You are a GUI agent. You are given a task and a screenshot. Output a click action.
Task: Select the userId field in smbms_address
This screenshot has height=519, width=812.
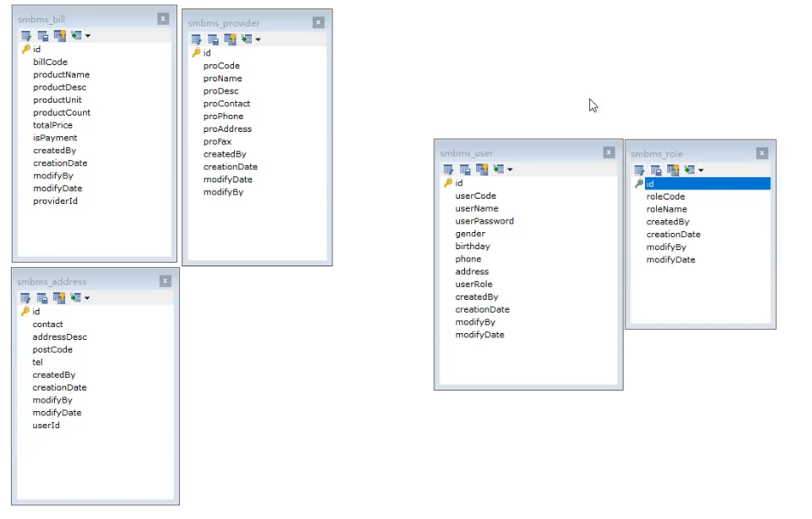pyautogui.click(x=46, y=426)
